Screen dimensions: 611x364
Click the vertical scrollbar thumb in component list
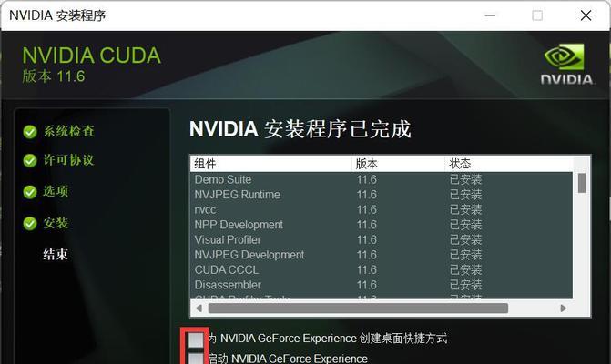click(x=582, y=183)
